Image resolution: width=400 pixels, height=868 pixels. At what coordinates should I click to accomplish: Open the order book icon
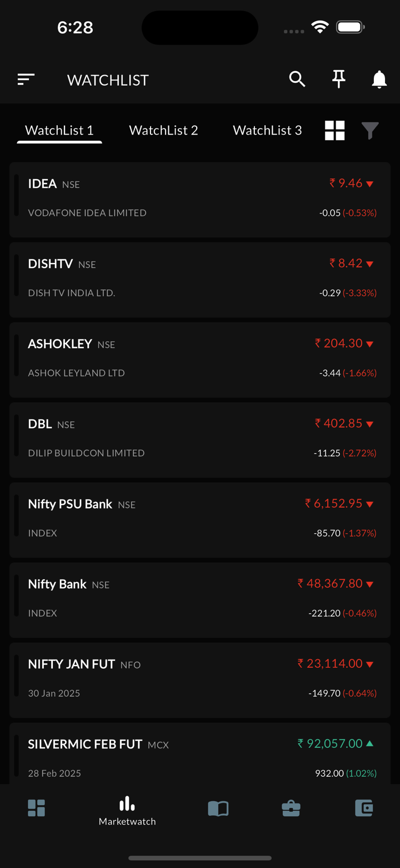[218, 808]
